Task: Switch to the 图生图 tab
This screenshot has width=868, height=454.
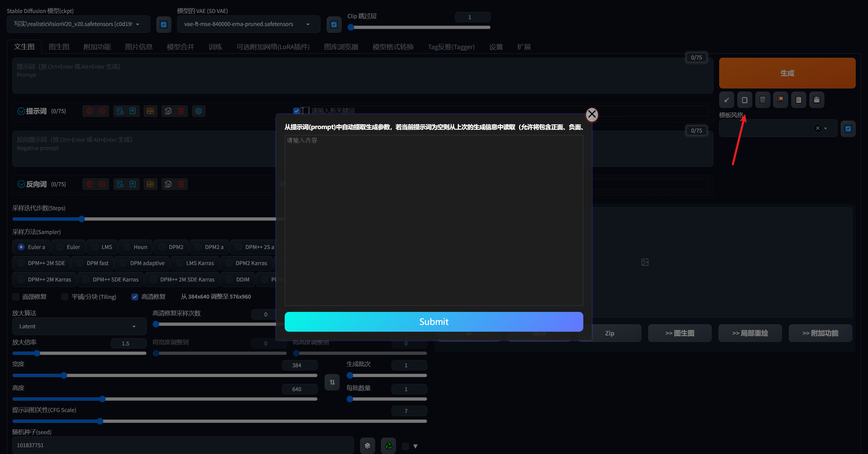Action: click(x=59, y=47)
